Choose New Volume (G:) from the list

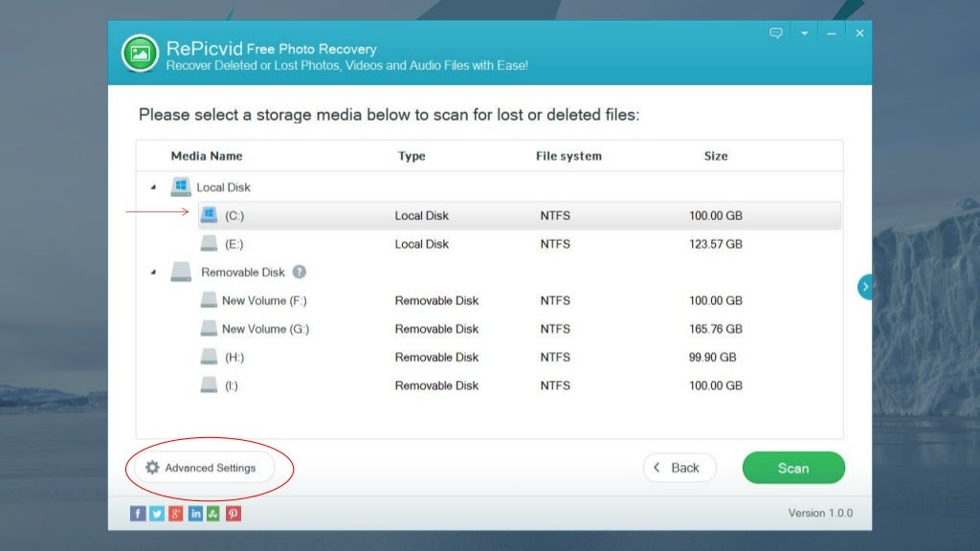coord(266,329)
